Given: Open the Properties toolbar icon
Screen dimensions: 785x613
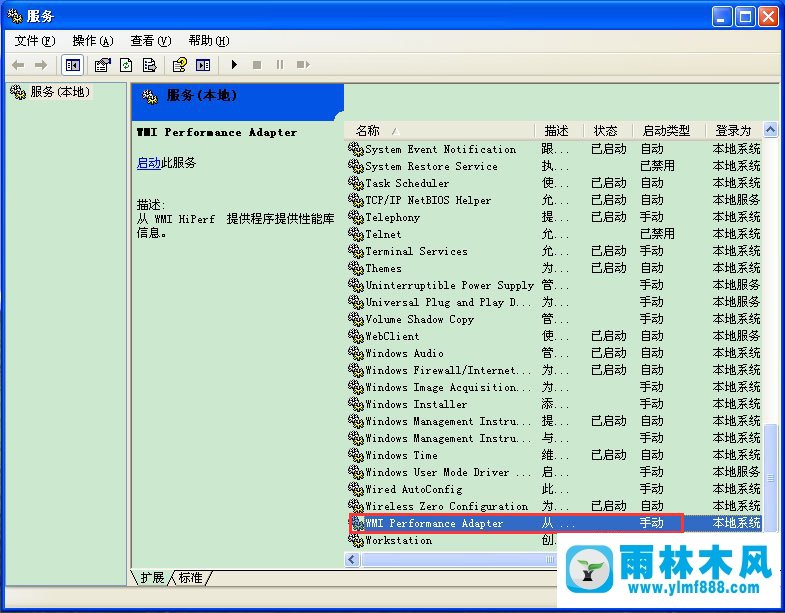Looking at the screenshot, I should [x=103, y=65].
